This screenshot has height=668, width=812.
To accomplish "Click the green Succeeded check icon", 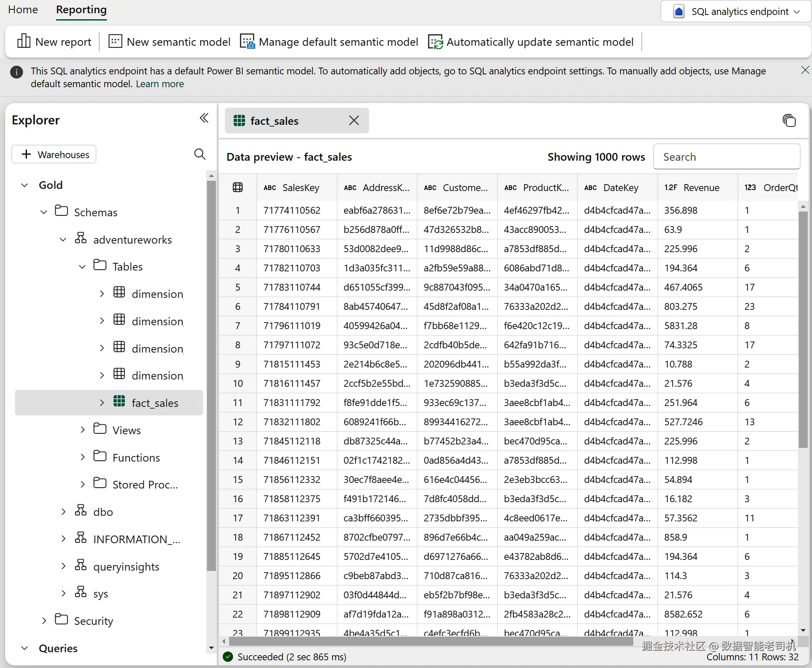I will coord(228,657).
